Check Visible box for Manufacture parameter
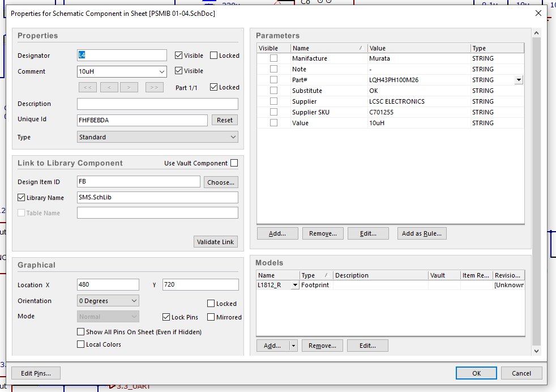556x392 pixels. [x=273, y=58]
